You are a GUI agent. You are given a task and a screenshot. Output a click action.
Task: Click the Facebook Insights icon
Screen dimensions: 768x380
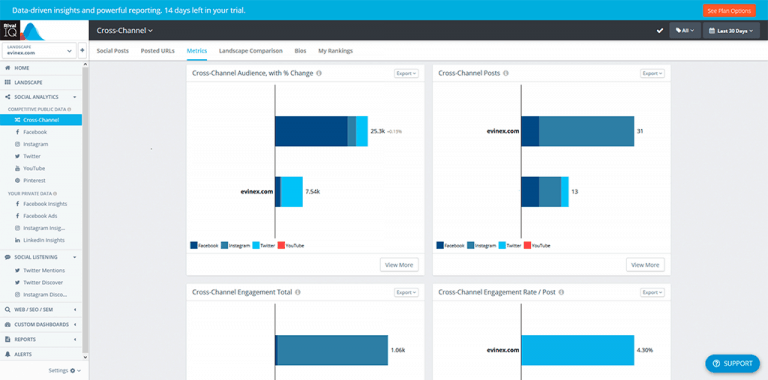[17, 204]
